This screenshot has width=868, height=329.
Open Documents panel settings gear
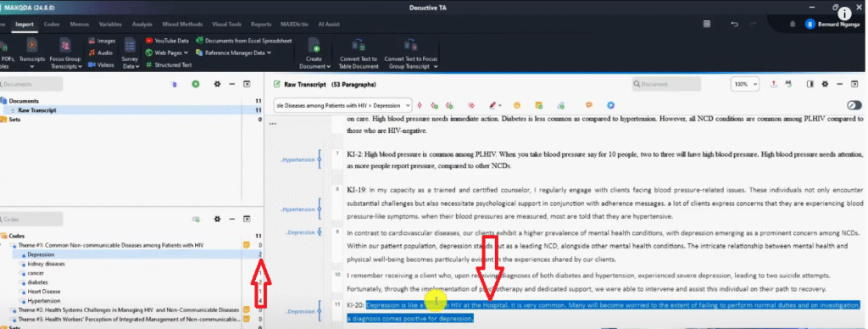[x=217, y=84]
